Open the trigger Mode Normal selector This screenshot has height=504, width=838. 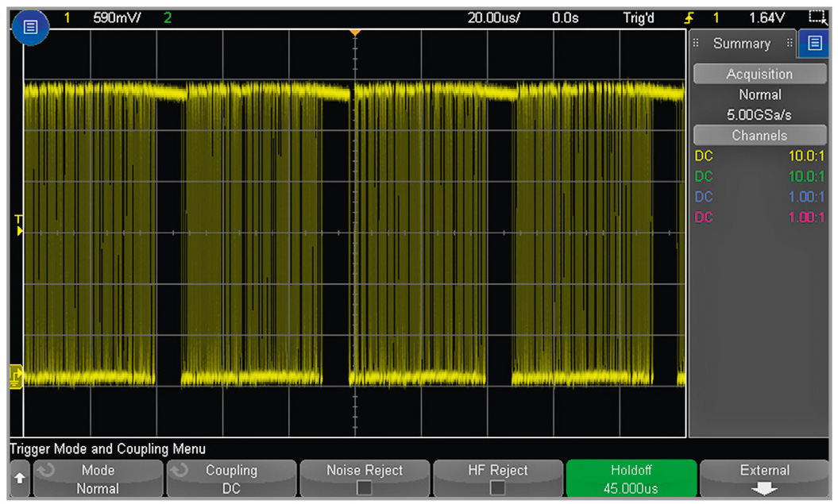[98, 479]
